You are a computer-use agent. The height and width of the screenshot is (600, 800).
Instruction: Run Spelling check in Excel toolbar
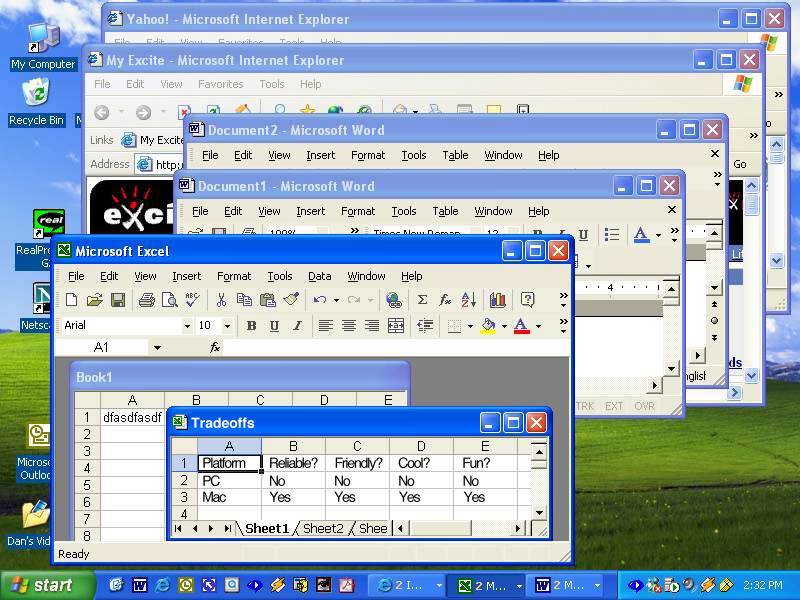[x=193, y=299]
